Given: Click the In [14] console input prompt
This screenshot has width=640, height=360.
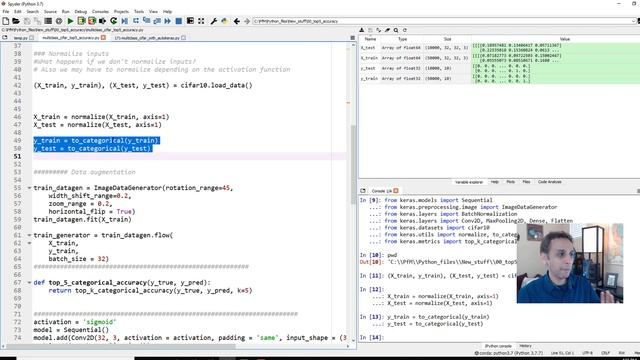Looking at the screenshot, I should pyautogui.click(x=372, y=337).
